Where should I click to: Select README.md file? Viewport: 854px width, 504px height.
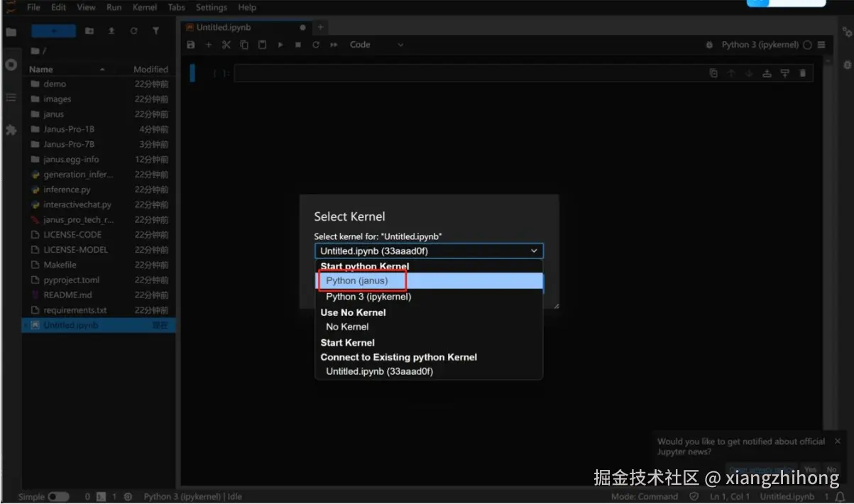click(x=99, y=295)
